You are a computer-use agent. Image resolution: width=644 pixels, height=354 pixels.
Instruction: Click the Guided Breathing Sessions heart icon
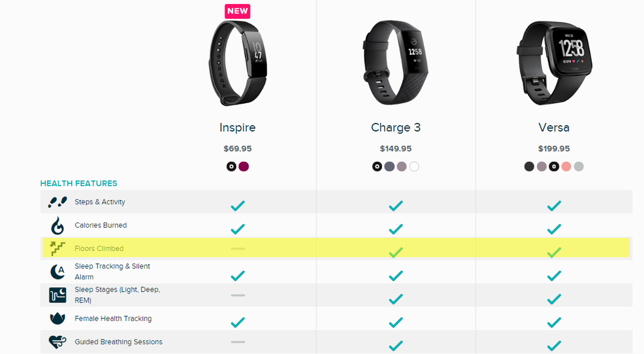[x=57, y=341]
